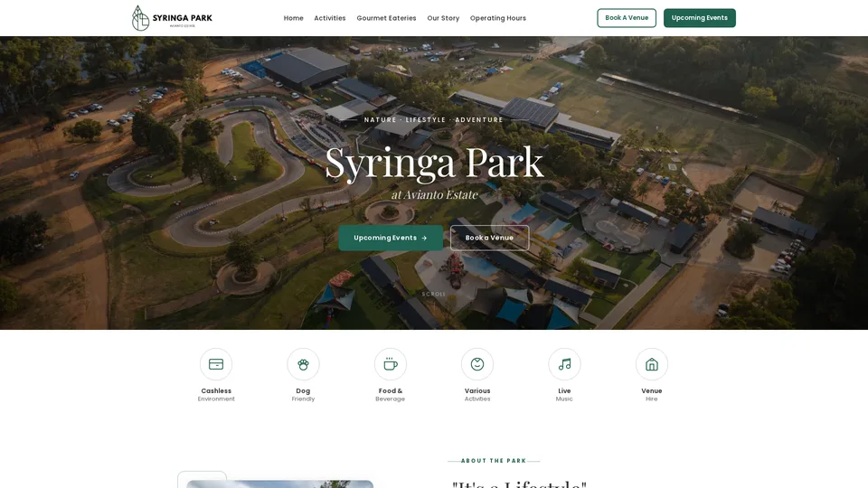This screenshot has width=868, height=488.
Task: Click the Syringa Park hero heading
Action: (x=434, y=163)
